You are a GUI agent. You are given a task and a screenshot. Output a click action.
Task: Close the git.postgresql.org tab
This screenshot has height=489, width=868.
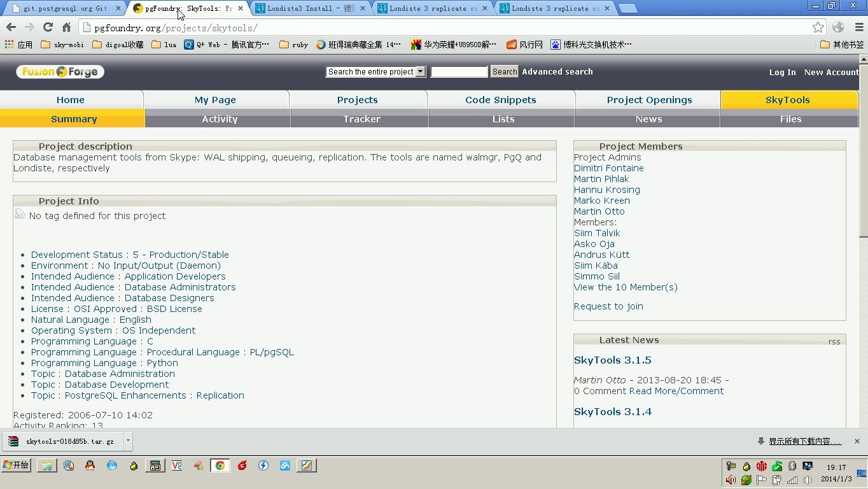tap(118, 8)
